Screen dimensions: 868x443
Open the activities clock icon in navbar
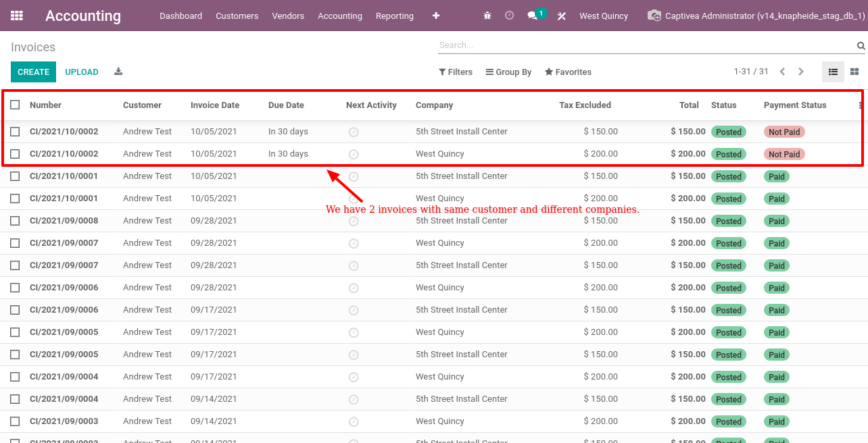click(x=510, y=16)
